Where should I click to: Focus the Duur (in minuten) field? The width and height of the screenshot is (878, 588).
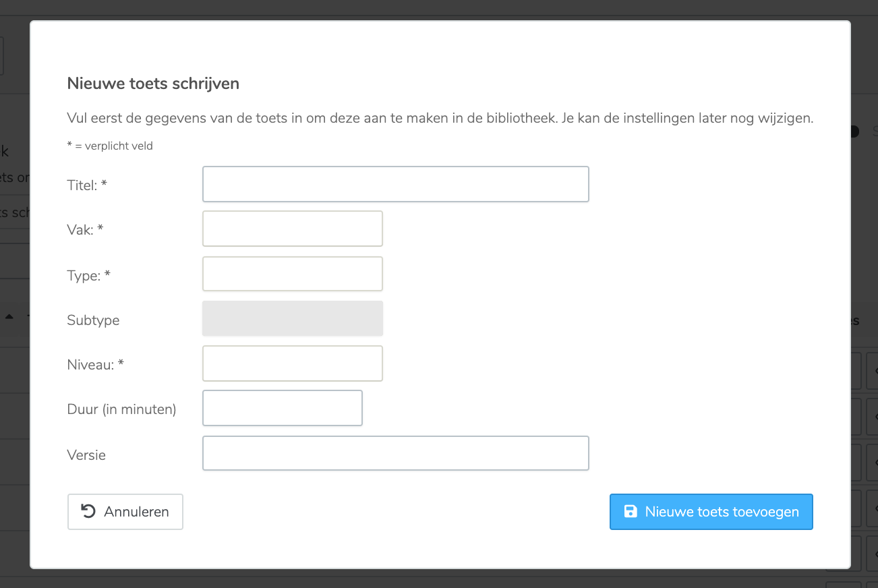(283, 408)
